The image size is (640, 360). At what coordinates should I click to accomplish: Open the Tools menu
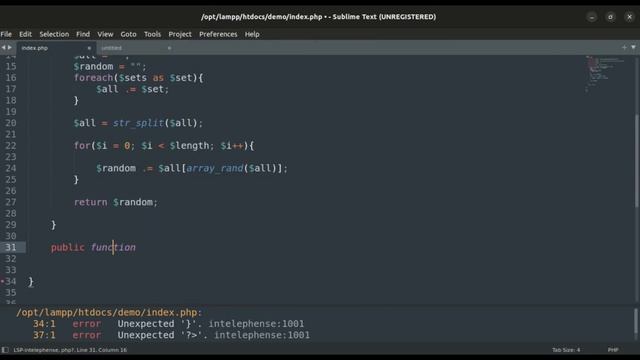pyautogui.click(x=152, y=34)
